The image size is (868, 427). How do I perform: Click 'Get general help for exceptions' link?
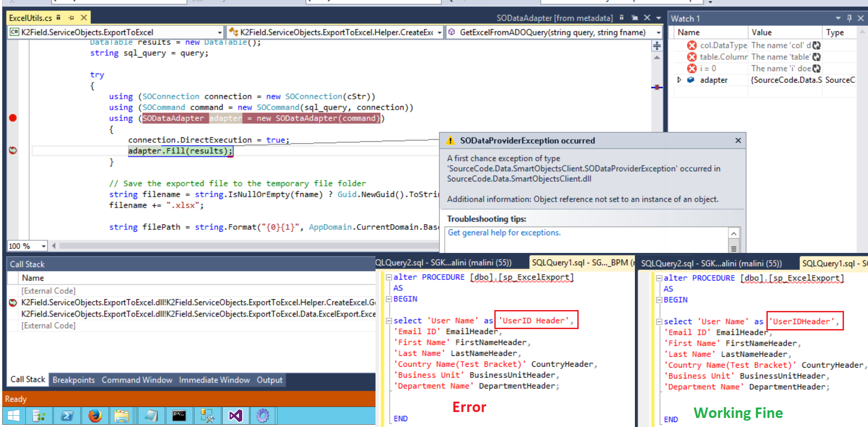[504, 233]
